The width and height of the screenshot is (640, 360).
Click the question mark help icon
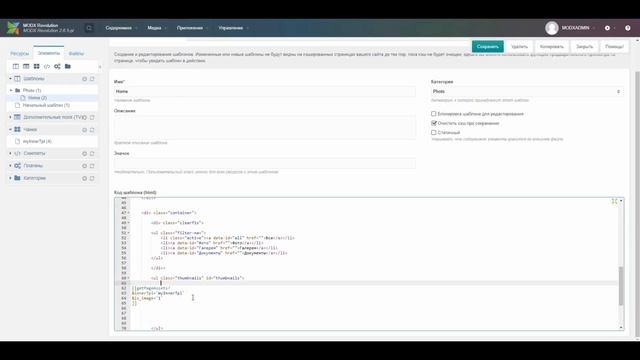(628, 28)
